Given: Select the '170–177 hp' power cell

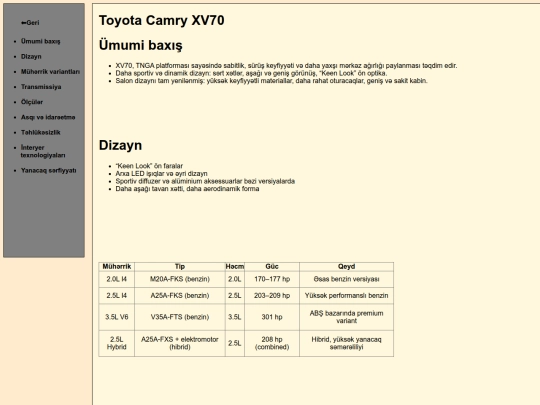Looking at the screenshot, I should click(272, 279).
